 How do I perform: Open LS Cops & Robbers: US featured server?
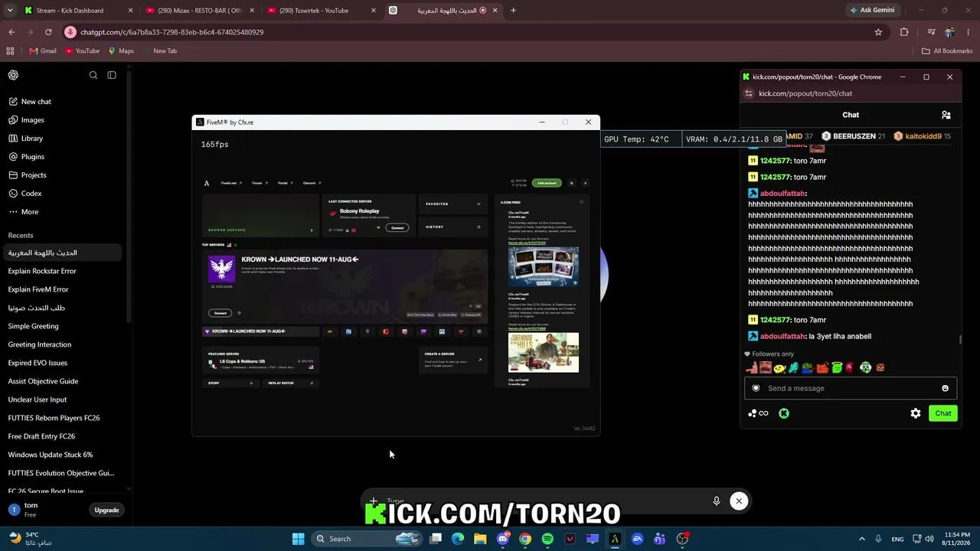260,360
